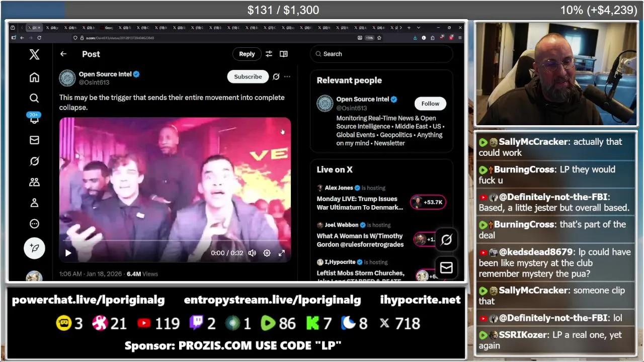The image size is (644, 362).
Task: Click the Reply button in Post header
Action: pyautogui.click(x=247, y=54)
